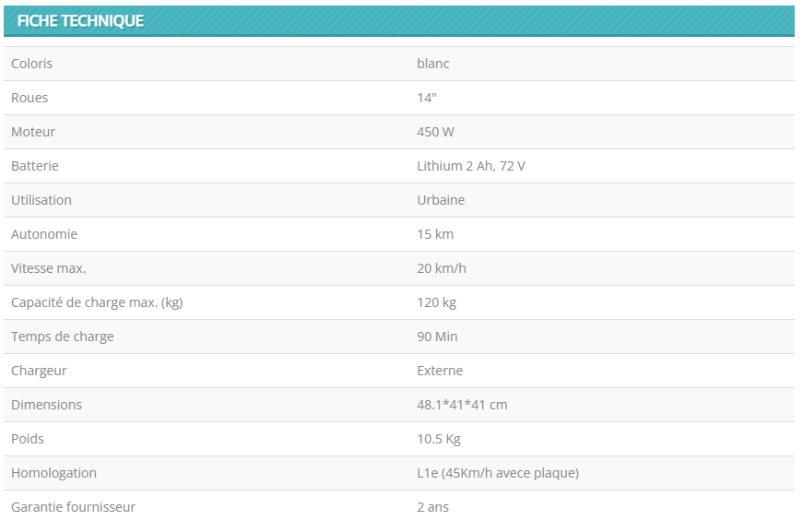Select the Coloris row label
The height and width of the screenshot is (532, 803).
coord(31,64)
